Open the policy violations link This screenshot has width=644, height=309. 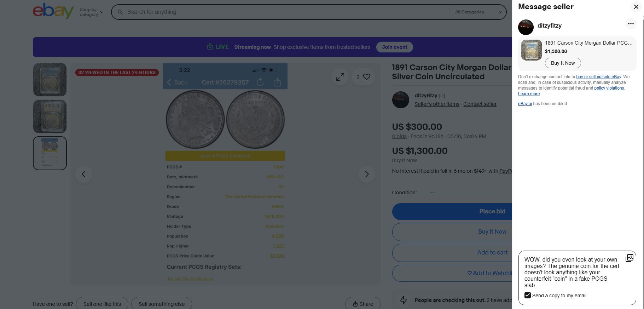(609, 88)
